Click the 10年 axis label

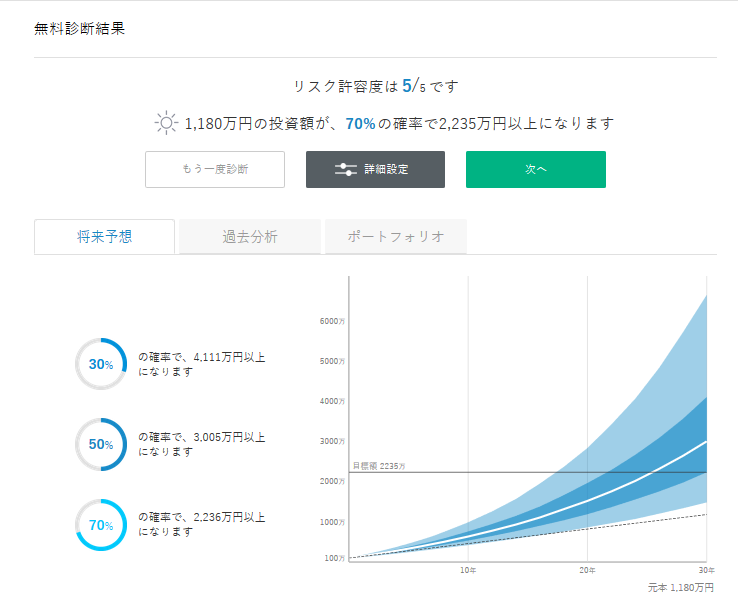(x=468, y=570)
